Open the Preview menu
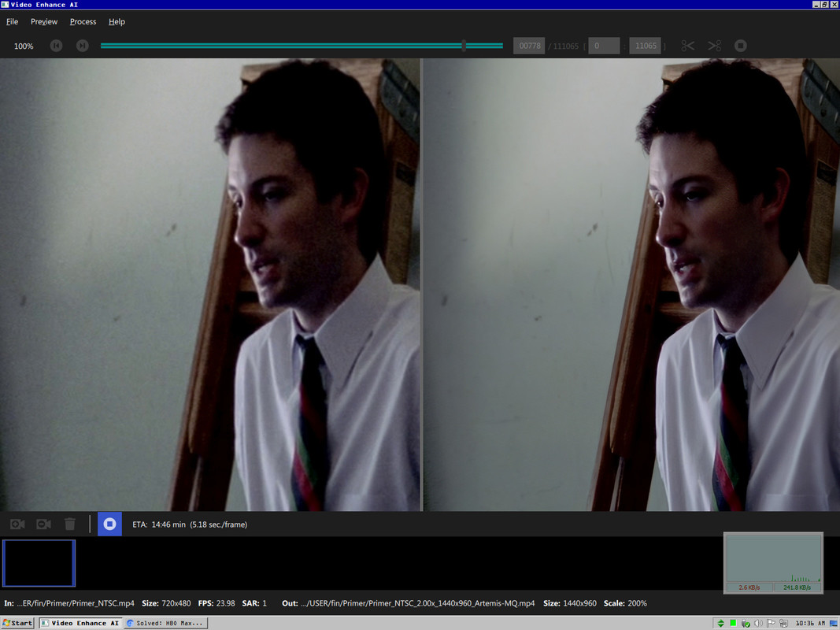The image size is (840, 630). (x=44, y=21)
